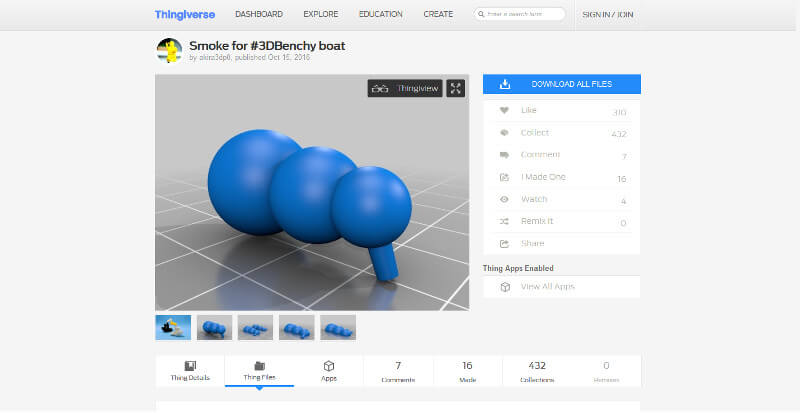Viewport: 800px width, 413px height.
Task: Click the heart Like icon
Action: (504, 111)
